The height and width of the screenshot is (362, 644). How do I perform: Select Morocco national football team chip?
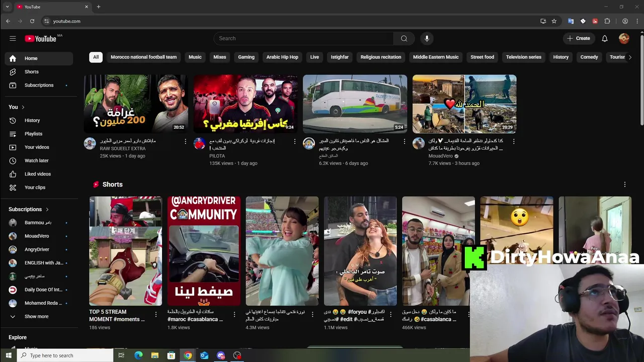[x=143, y=57]
